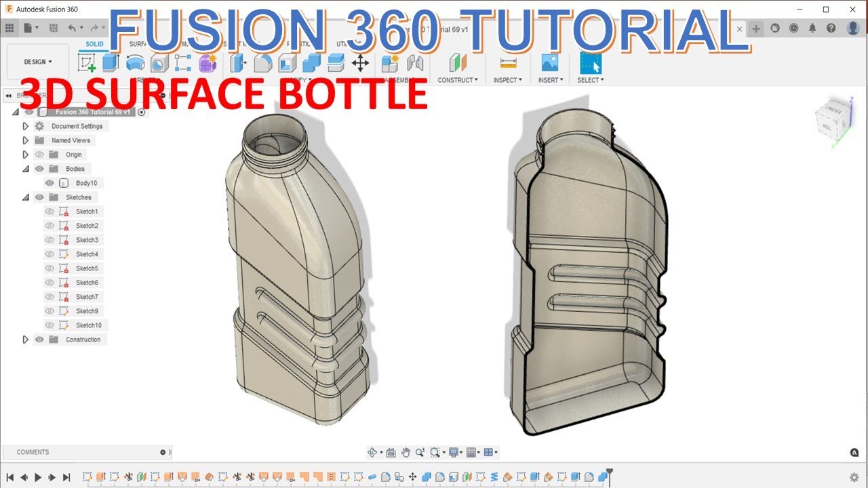Viewport: 868px width, 488px height.
Task: Toggle visibility of the Origin folder
Action: [39, 155]
